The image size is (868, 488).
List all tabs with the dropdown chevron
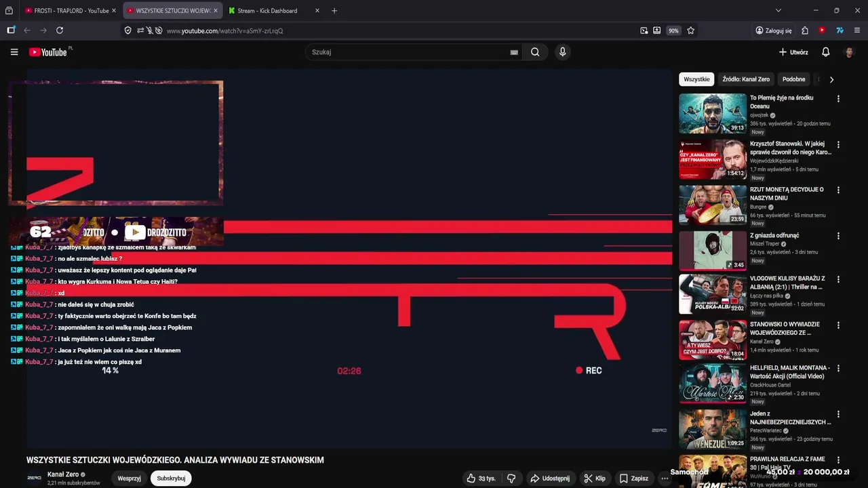pyautogui.click(x=778, y=11)
